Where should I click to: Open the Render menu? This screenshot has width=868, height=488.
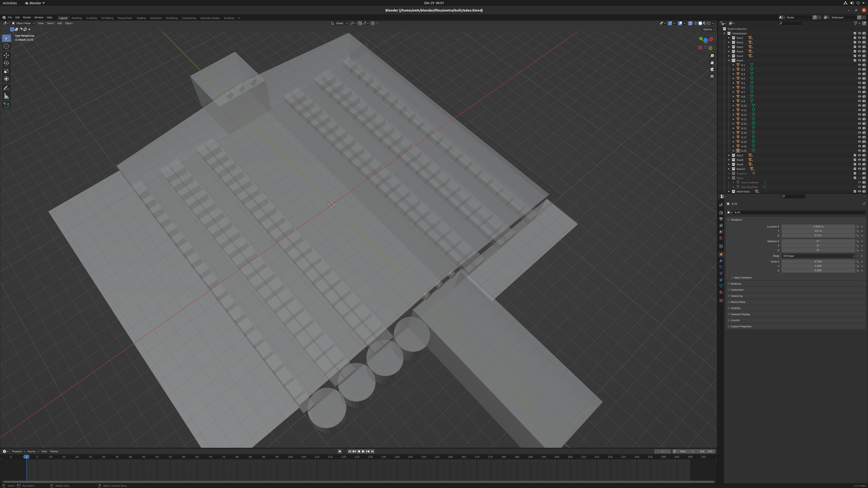(27, 18)
